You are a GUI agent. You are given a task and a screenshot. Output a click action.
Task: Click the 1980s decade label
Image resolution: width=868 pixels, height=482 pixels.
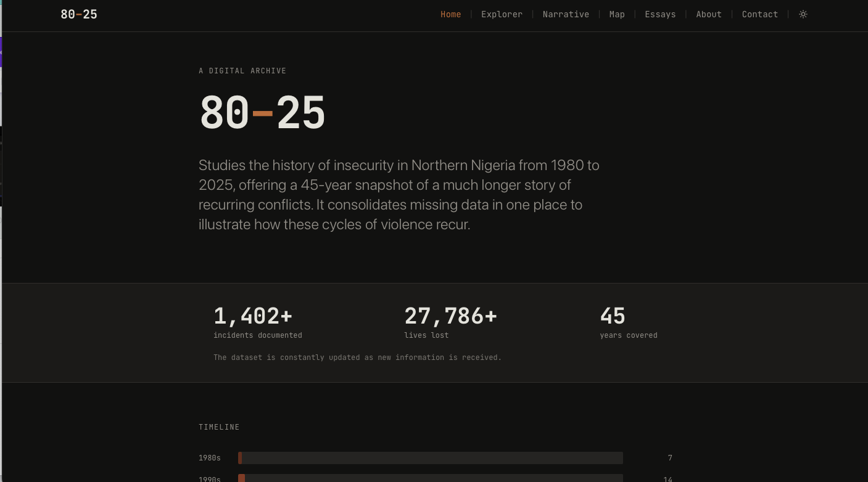[x=210, y=458]
